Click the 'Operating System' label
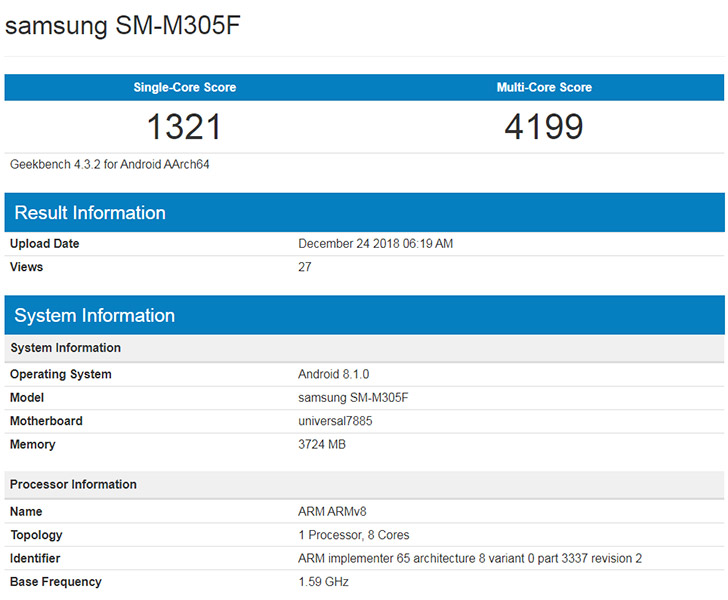728x600 pixels. pyautogui.click(x=61, y=374)
